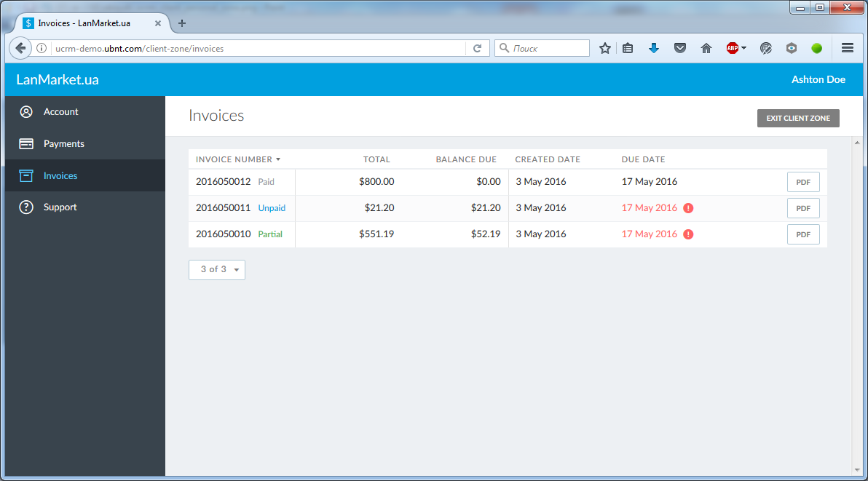
Task: Click the Firefox bookmark star icon
Action: pos(604,48)
